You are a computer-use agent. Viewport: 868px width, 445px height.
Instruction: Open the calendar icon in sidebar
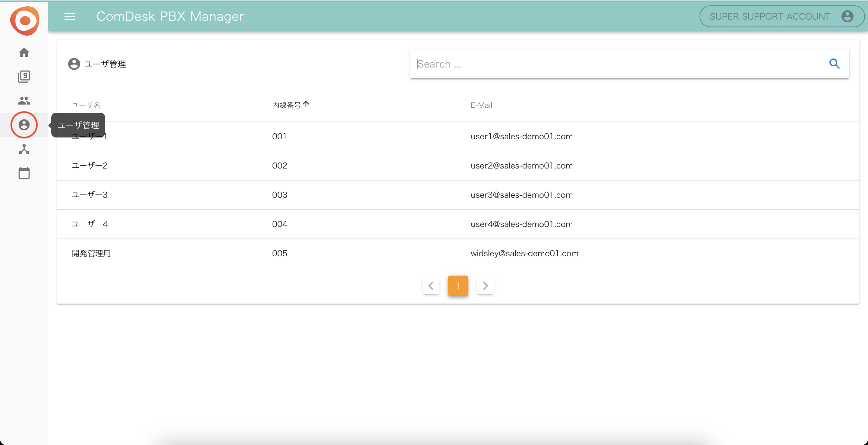(24, 173)
